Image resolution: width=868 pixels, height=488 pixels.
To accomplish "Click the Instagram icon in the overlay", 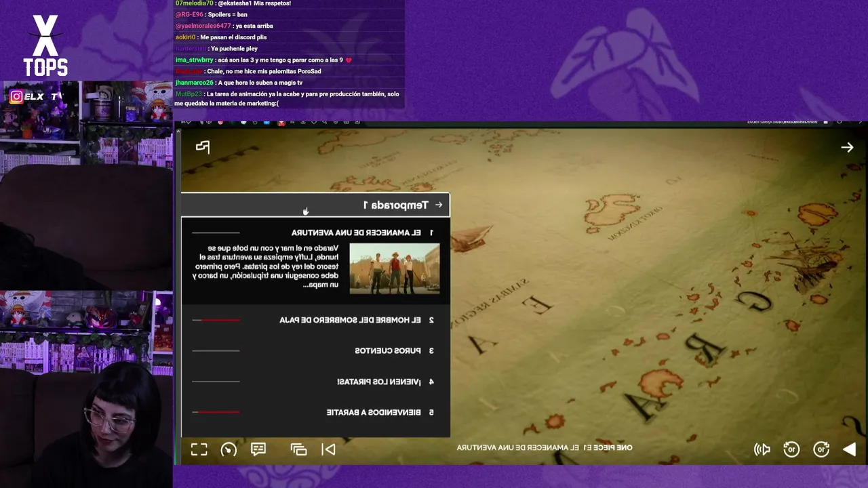I will pyautogui.click(x=16, y=96).
